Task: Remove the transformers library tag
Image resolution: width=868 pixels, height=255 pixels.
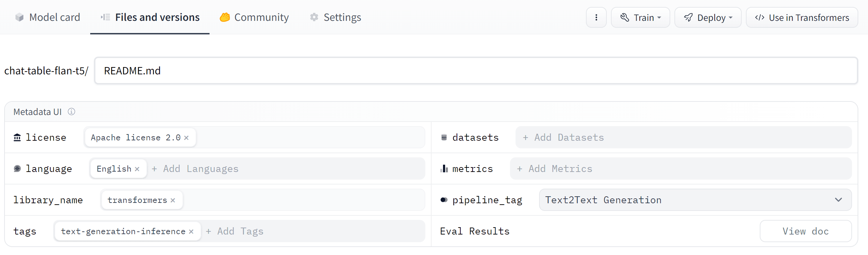Action: [173, 200]
